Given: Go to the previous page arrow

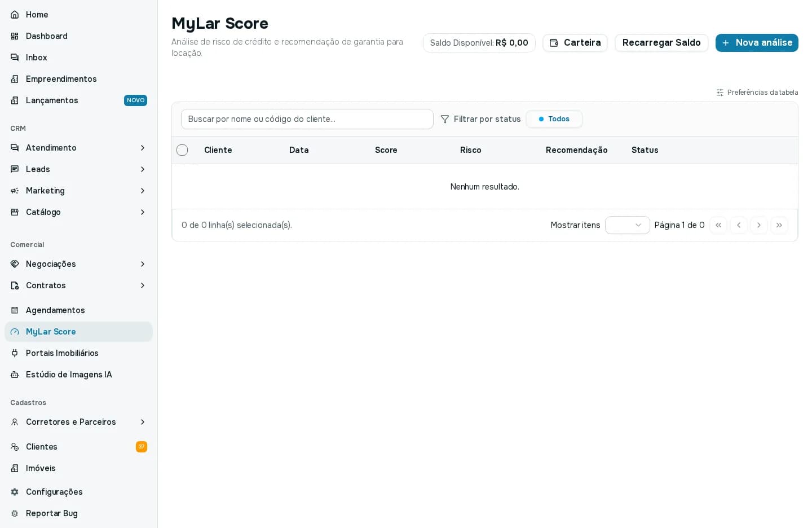Looking at the screenshot, I should coord(739,225).
